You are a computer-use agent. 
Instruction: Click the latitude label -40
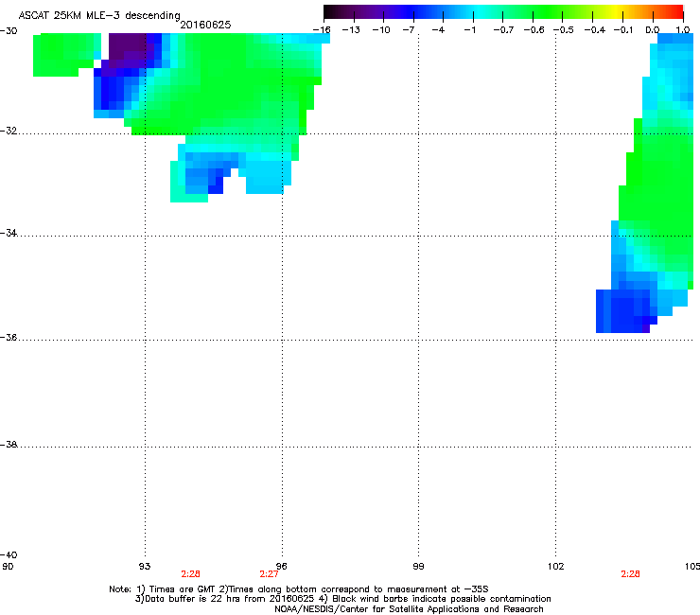pos(9,554)
